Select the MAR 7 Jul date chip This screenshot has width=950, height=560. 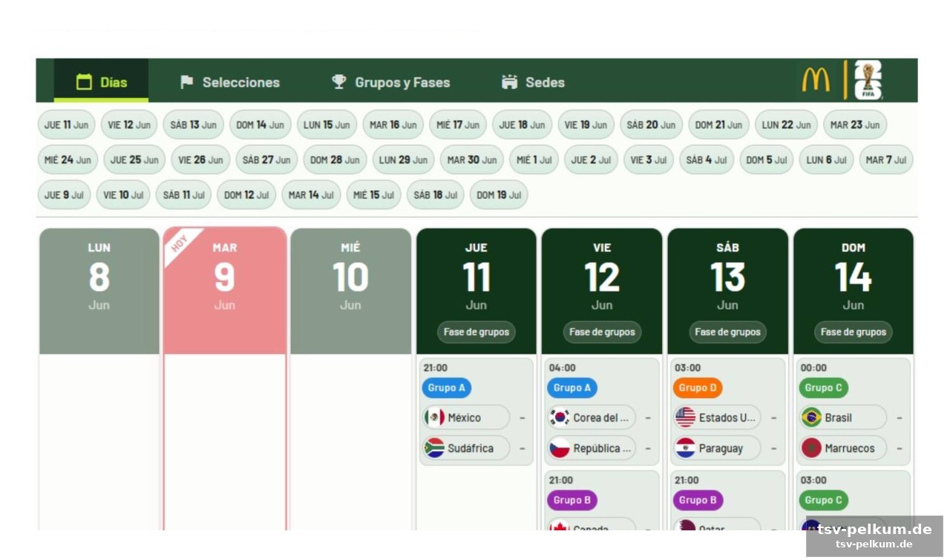[885, 159]
